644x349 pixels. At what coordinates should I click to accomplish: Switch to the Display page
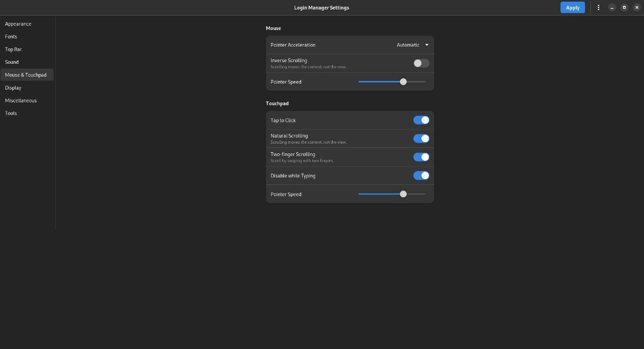pyautogui.click(x=27, y=88)
